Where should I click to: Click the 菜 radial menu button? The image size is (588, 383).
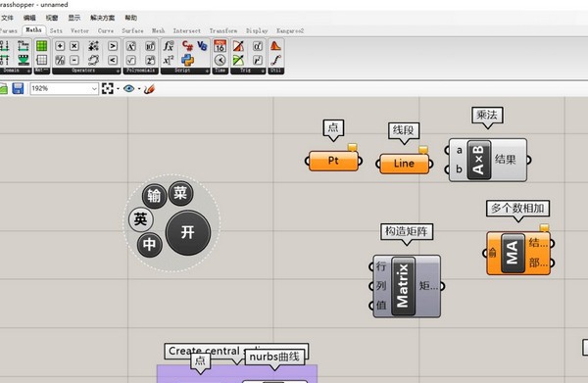tap(180, 193)
